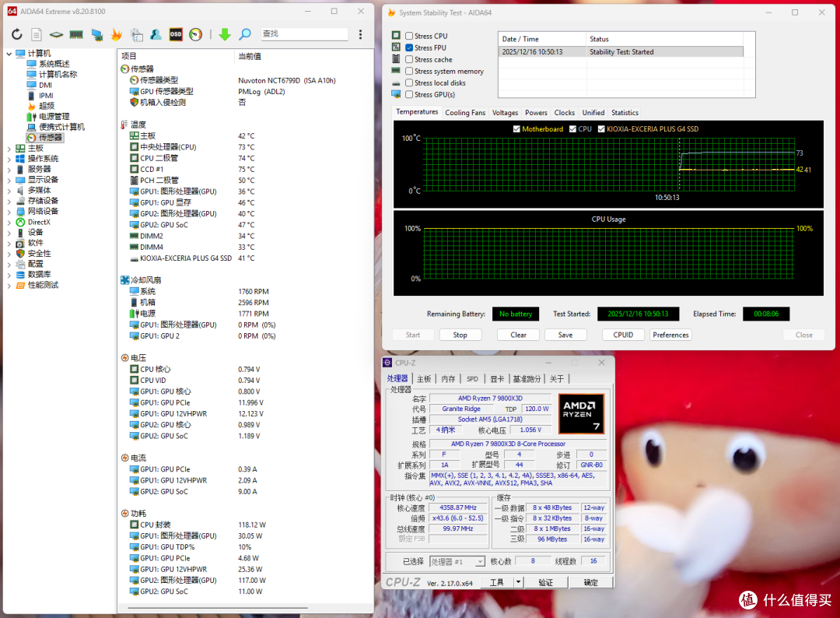Click the horizontal scrollbar under the sensor list
The height and width of the screenshot is (618, 840).
(218, 608)
